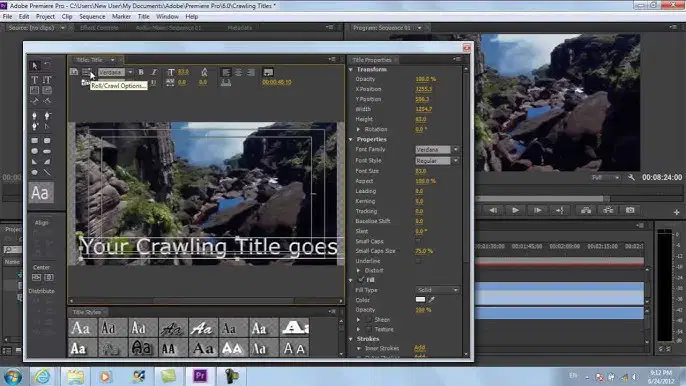Open the Title menu

[x=144, y=17]
